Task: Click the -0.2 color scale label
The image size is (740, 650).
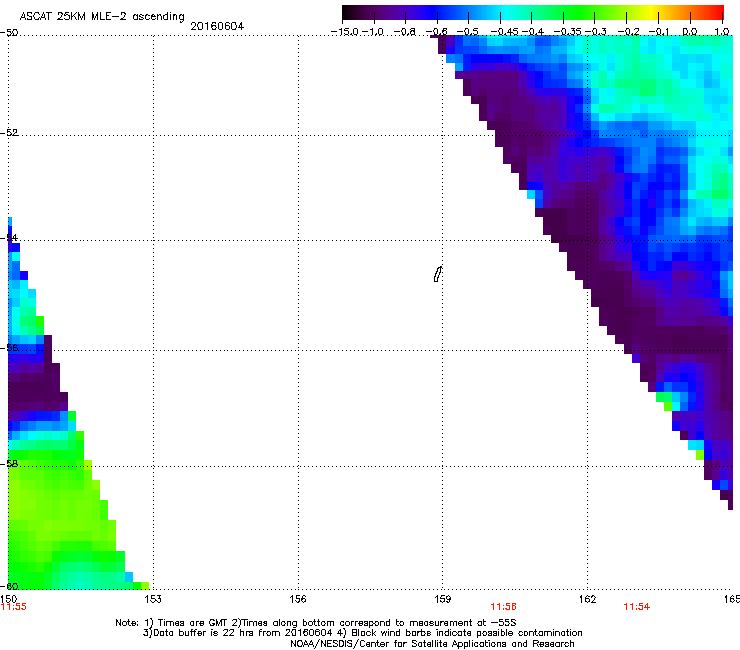Action: pyautogui.click(x=629, y=32)
